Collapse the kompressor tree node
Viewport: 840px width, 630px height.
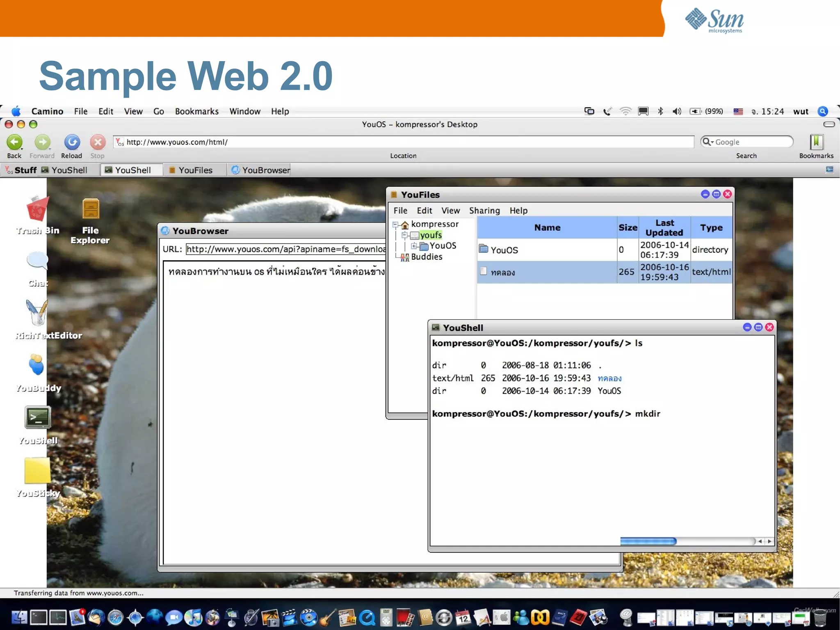pyautogui.click(x=395, y=225)
